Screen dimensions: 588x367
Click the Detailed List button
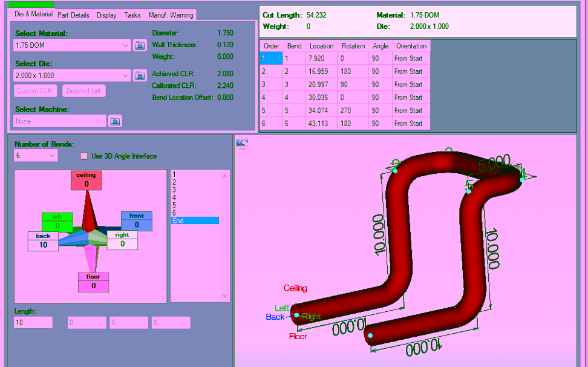(83, 91)
